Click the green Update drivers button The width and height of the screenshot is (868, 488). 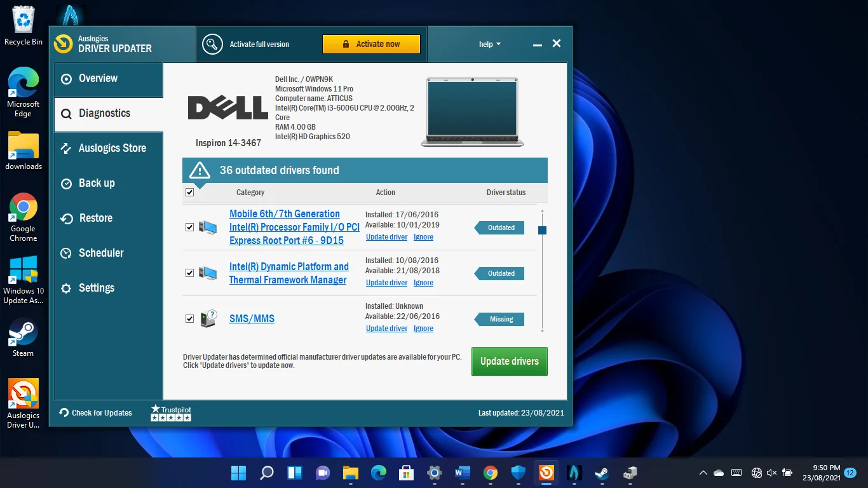(510, 362)
